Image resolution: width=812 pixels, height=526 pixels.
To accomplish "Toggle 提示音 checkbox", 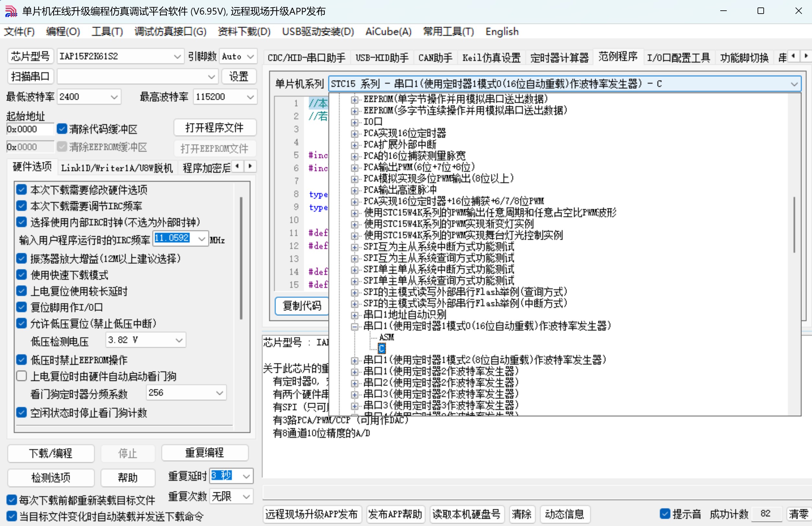I will [x=665, y=514].
